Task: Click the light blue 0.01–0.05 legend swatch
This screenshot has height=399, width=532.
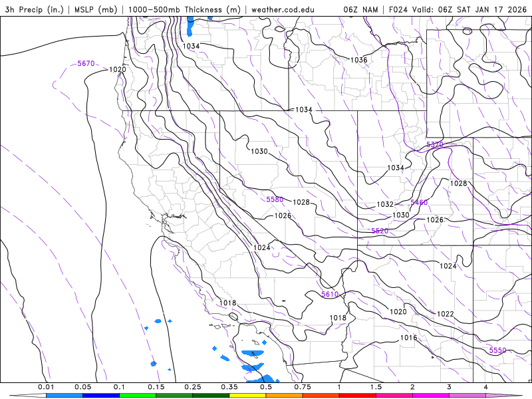Action: pos(65,396)
